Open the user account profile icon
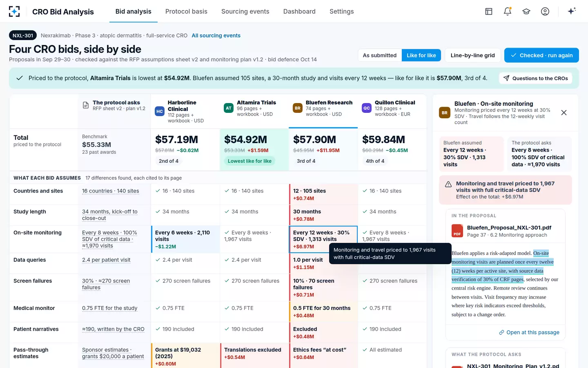 click(x=545, y=11)
